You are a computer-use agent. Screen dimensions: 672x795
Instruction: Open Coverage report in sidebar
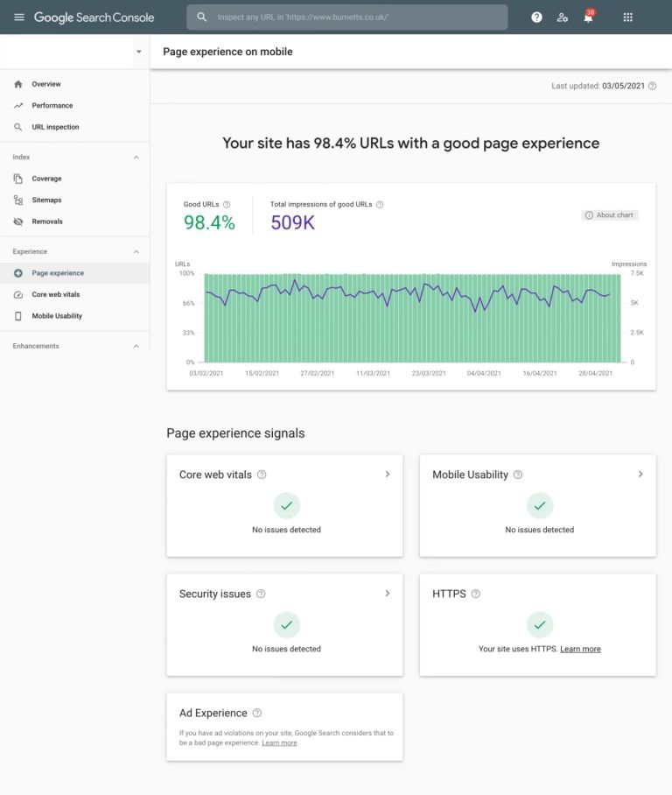tap(75, 179)
